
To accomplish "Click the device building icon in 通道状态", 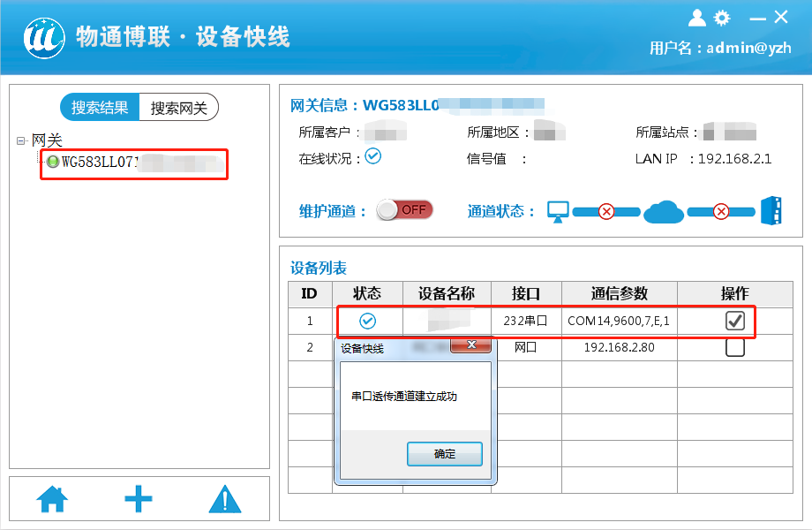I will [771, 211].
